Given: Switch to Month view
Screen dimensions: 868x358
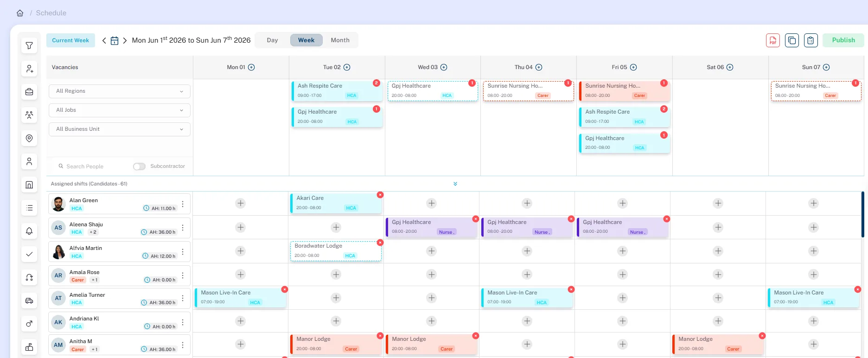Looking at the screenshot, I should point(340,40).
